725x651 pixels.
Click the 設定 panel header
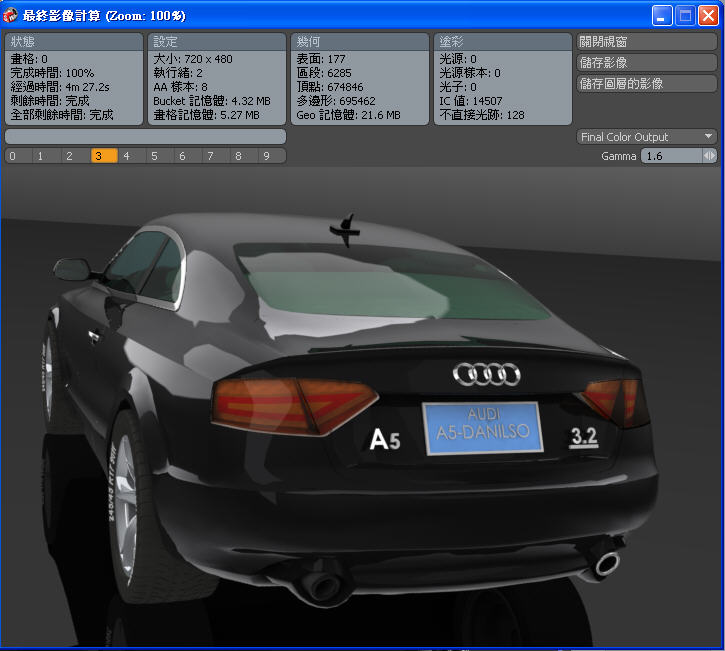217,42
